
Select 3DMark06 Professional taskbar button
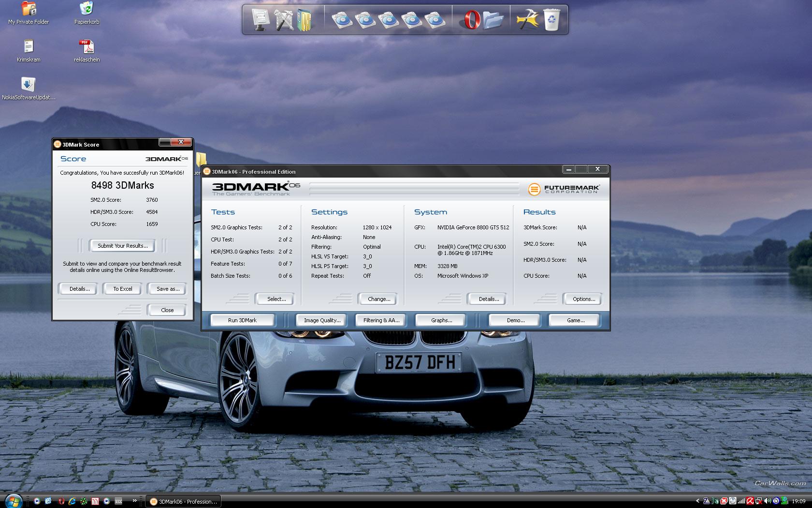click(x=183, y=501)
